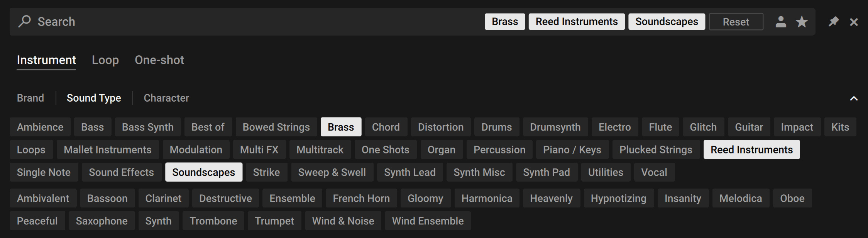Switch to the One-shot tab
This screenshot has width=868, height=238.
pyautogui.click(x=159, y=60)
